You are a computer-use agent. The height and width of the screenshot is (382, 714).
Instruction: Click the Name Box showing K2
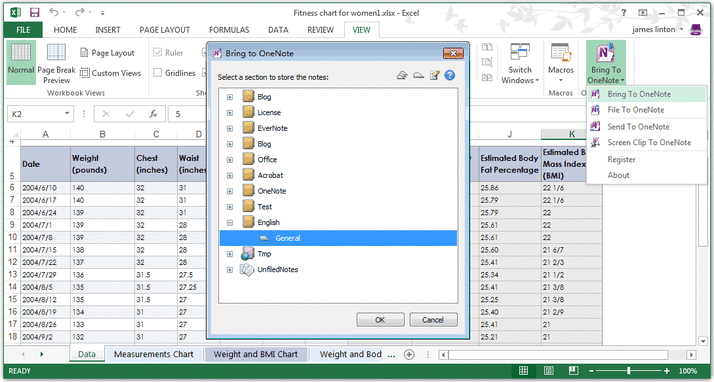36,114
